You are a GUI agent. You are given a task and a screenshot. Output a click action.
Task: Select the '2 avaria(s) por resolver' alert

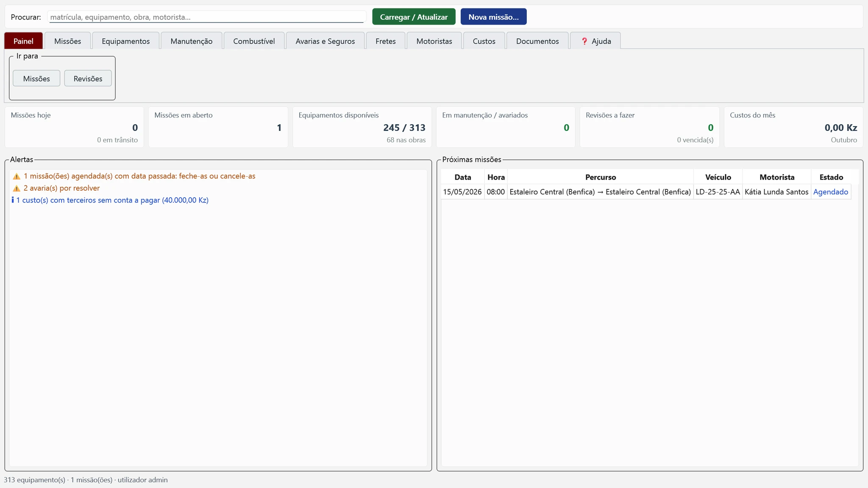(x=218, y=188)
